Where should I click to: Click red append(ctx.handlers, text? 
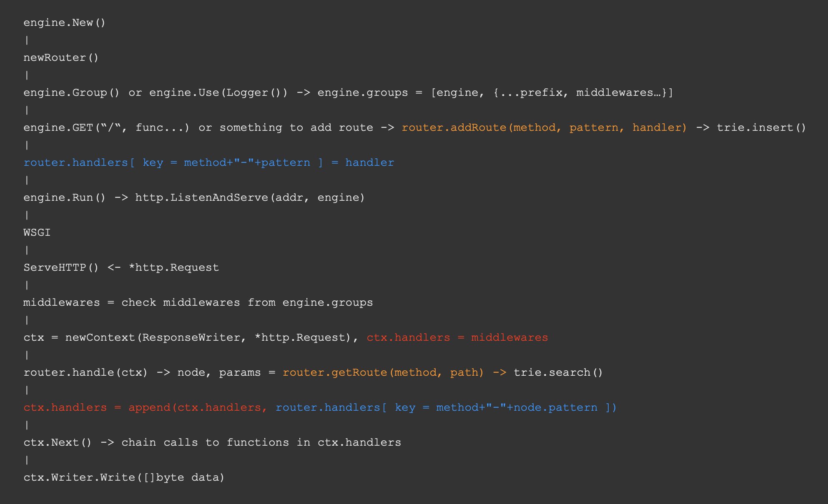197,407
